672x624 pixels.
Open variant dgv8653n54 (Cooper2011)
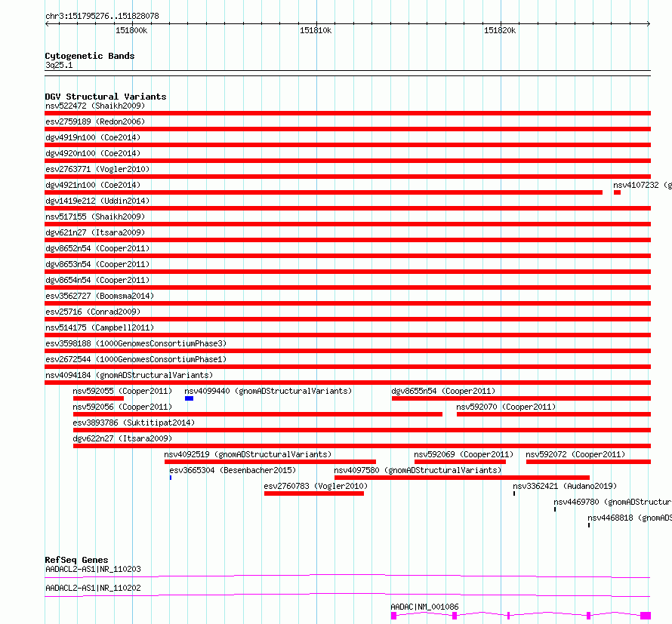point(347,272)
